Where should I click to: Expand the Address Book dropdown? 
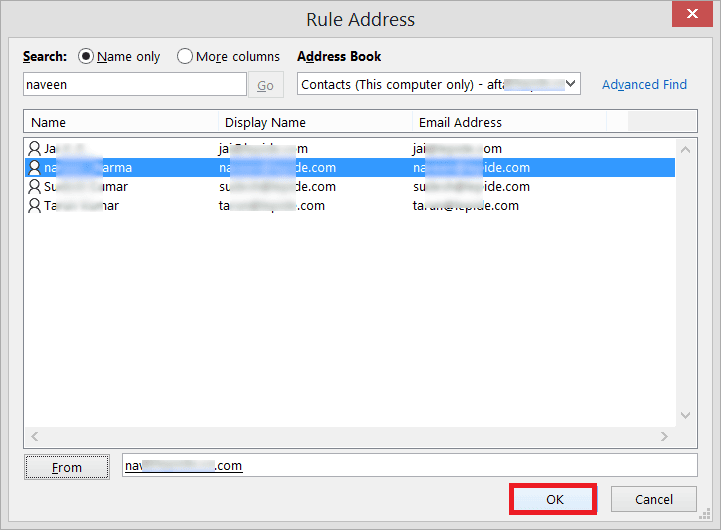click(x=571, y=85)
